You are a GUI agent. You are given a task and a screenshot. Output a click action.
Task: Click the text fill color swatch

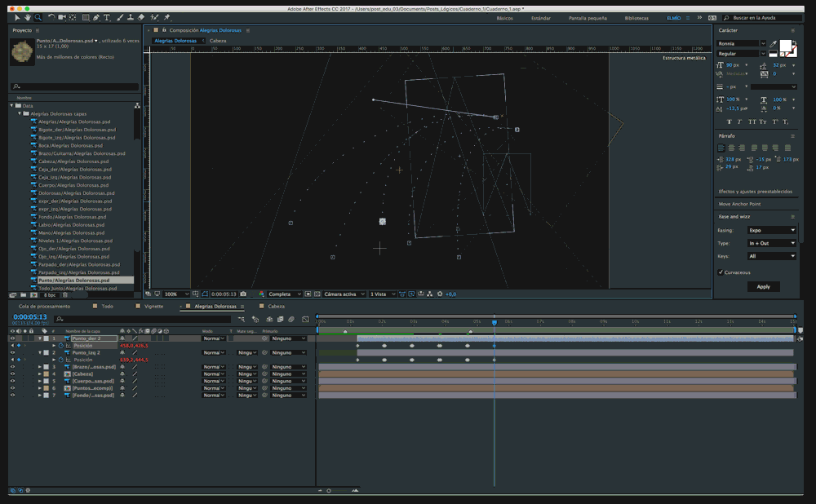click(x=786, y=46)
